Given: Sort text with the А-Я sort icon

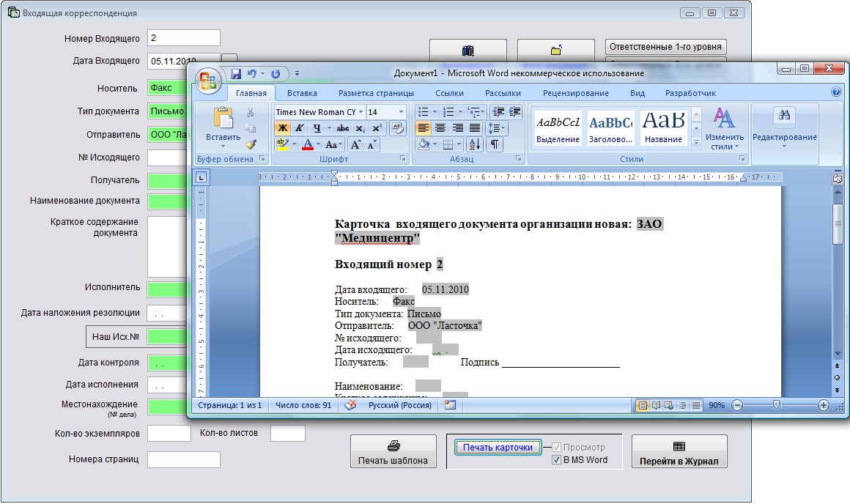Looking at the screenshot, I should [474, 145].
